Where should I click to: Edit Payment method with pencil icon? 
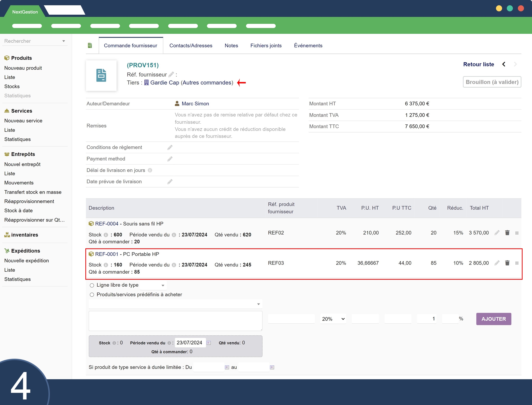click(170, 159)
